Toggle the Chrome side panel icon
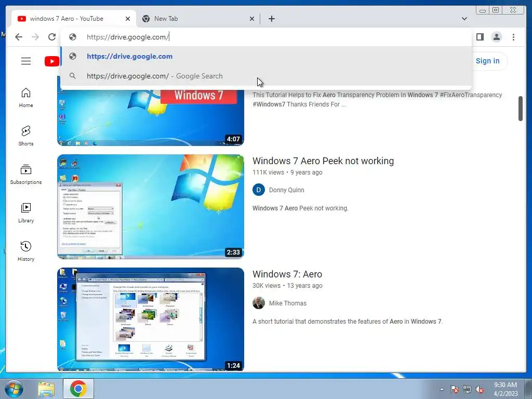 (x=480, y=37)
